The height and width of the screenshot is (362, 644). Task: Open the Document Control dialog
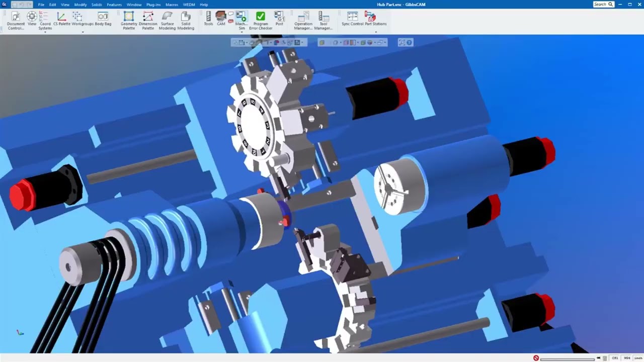click(x=16, y=21)
